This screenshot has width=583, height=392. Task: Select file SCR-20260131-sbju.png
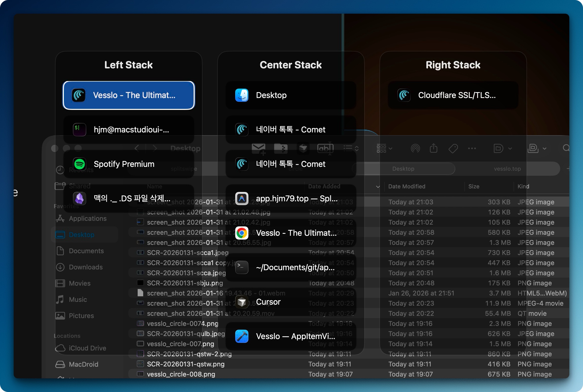coord(185,283)
